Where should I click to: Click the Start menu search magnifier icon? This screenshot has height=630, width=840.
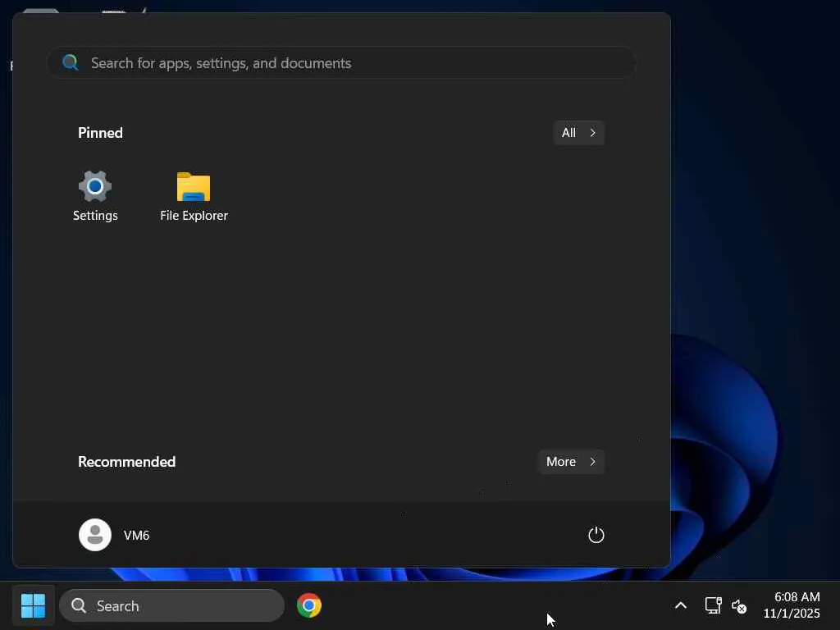(71, 62)
